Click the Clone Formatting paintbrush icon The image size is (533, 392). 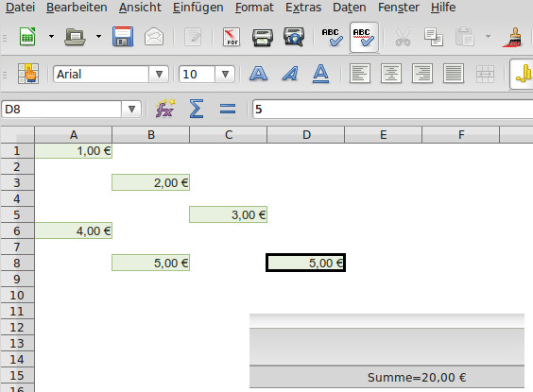(x=513, y=37)
